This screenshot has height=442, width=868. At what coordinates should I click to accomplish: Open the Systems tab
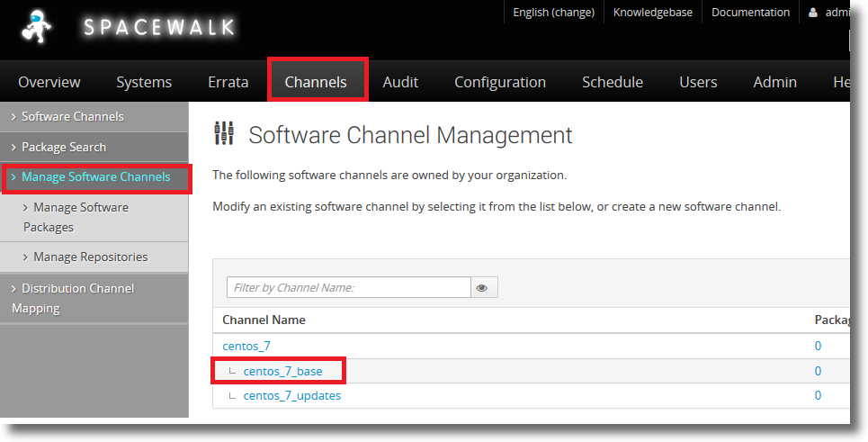(144, 82)
